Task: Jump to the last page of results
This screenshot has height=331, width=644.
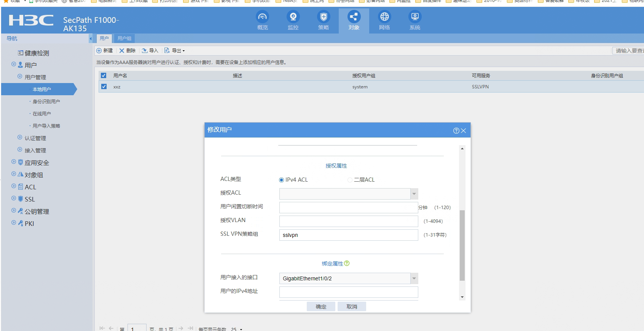Action: 190,328
